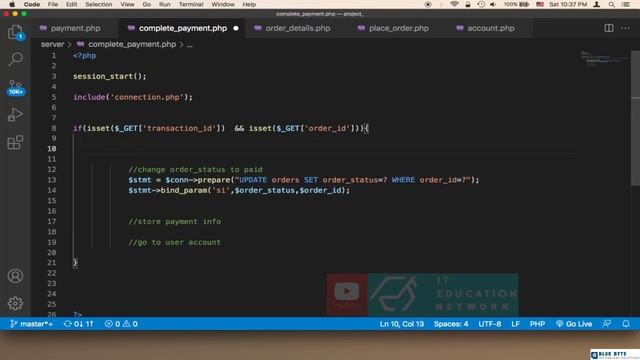The height and width of the screenshot is (360, 640).
Task: Open the Edit menu
Action: pos(71,4)
